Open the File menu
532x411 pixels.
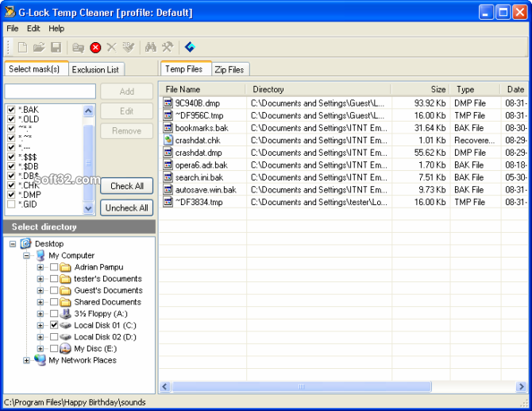tap(13, 29)
